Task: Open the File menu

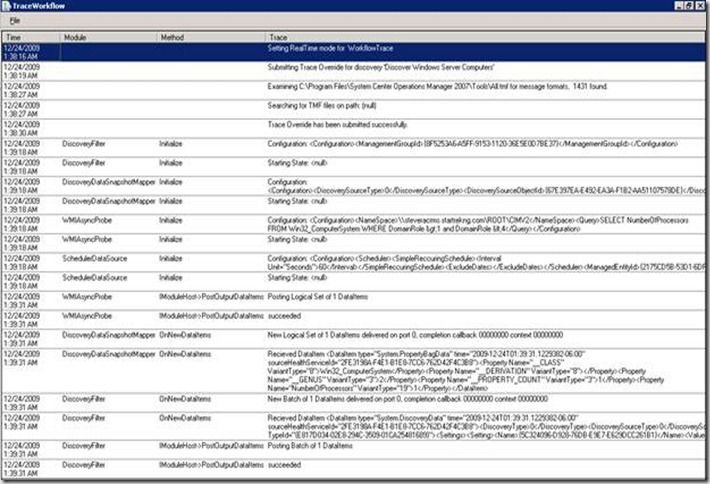Action: coord(15,21)
